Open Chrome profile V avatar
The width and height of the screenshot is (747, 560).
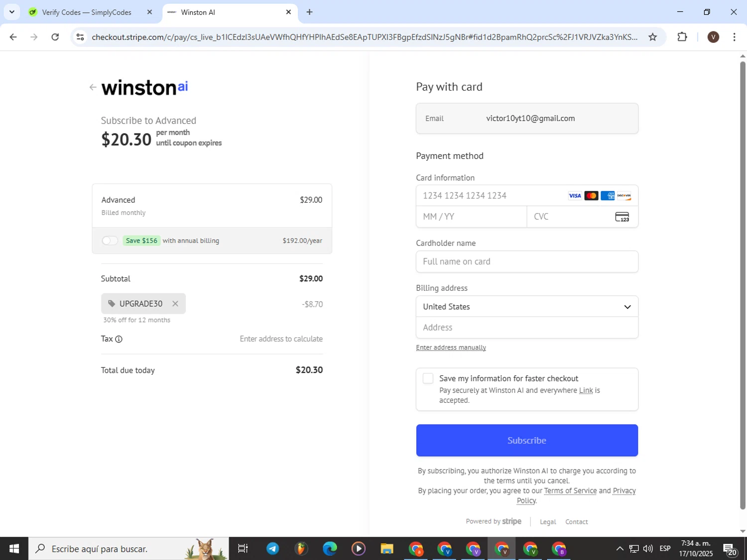coord(713,37)
